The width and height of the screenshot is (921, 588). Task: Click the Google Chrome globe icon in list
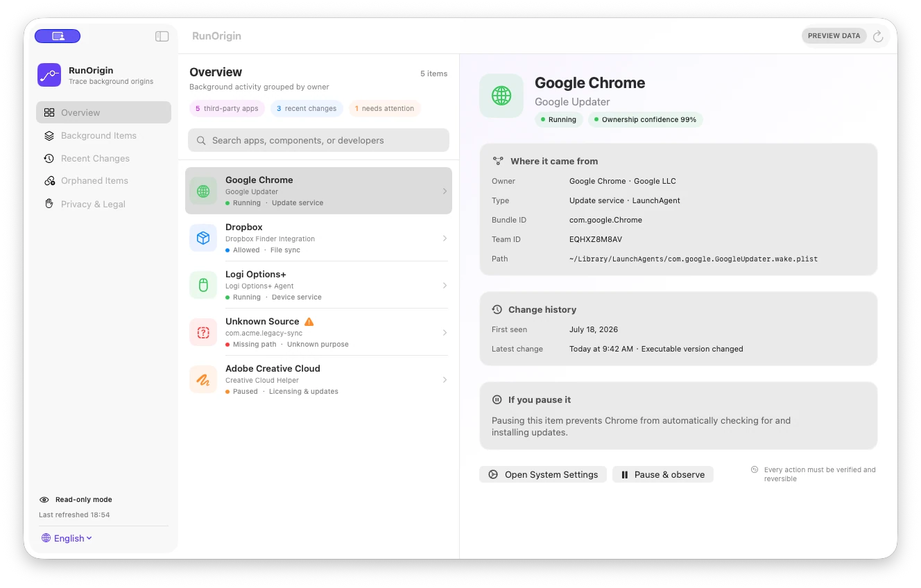(x=203, y=191)
